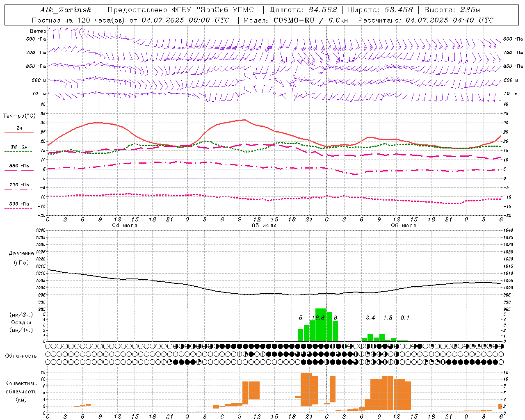Select the (км) unit label
525x420 pixels.
(21, 399)
